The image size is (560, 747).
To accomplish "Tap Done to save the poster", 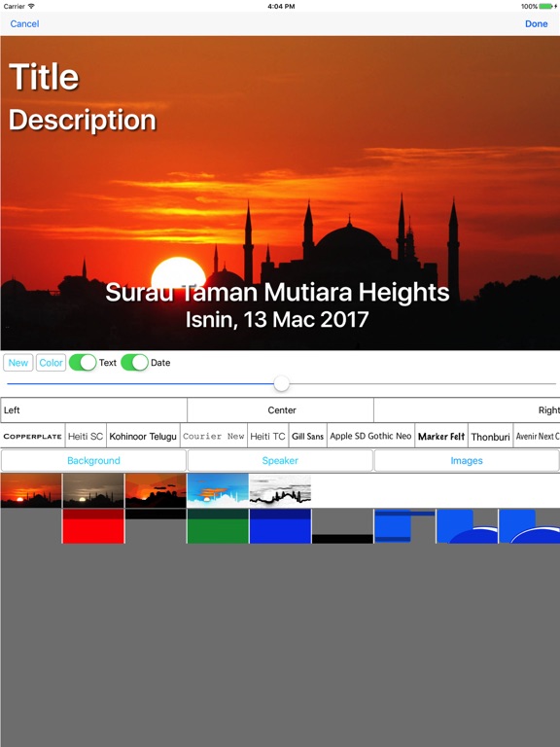I will pyautogui.click(x=537, y=23).
